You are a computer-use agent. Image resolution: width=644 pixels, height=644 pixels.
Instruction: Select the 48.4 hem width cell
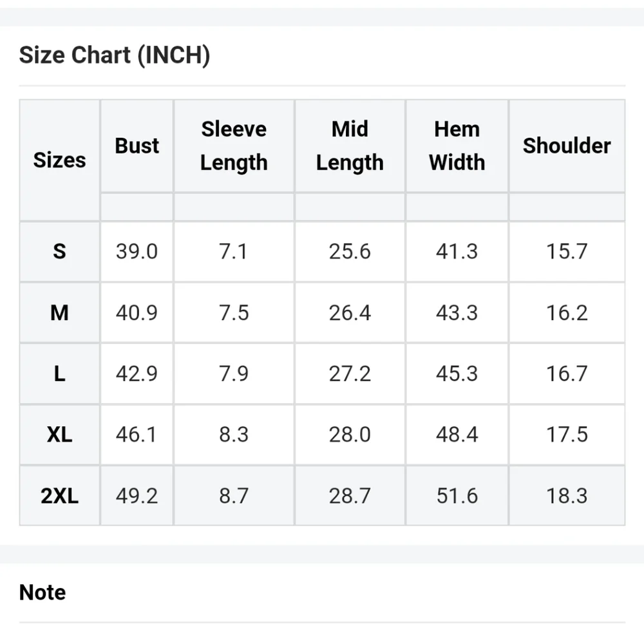(x=457, y=435)
